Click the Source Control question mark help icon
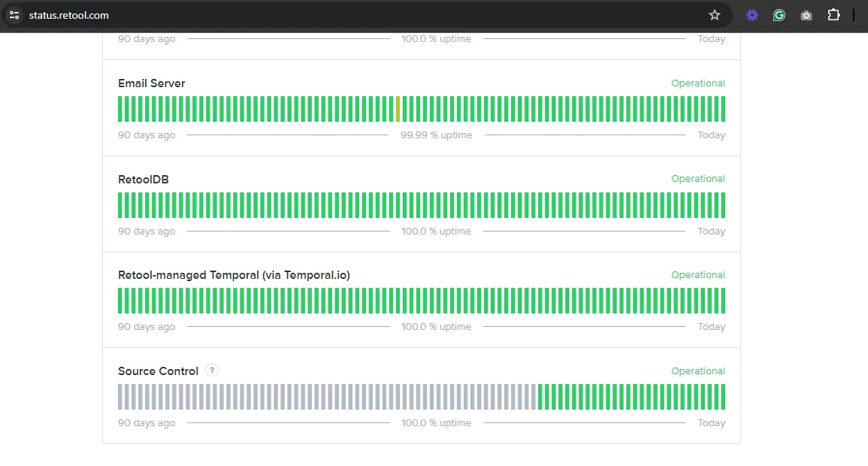This screenshot has height=466, width=868. [x=211, y=371]
